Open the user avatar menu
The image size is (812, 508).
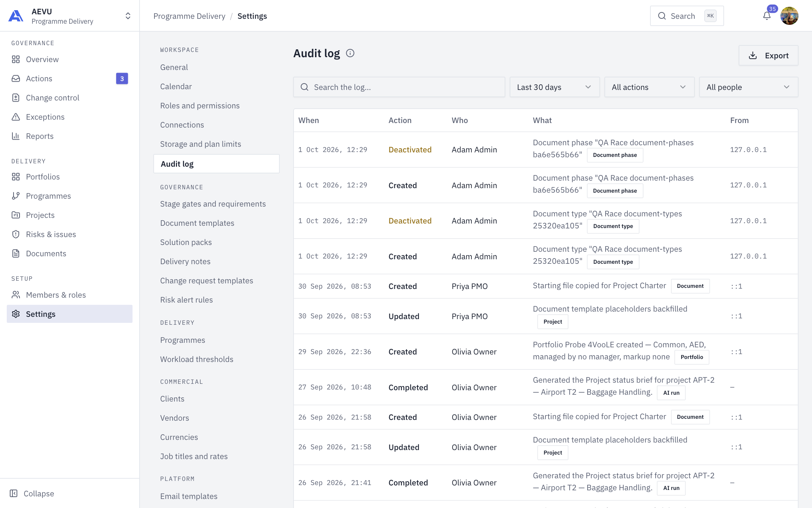coord(789,16)
